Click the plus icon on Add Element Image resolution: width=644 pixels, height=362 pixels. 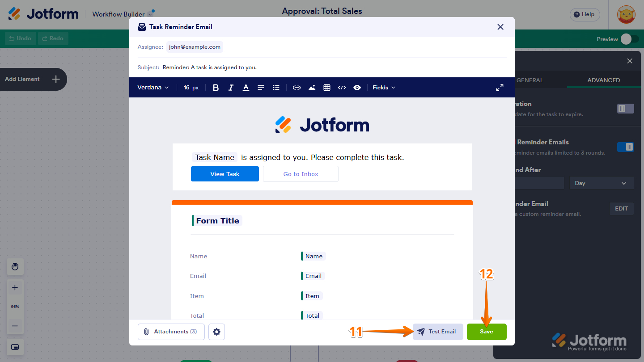pyautogui.click(x=56, y=79)
